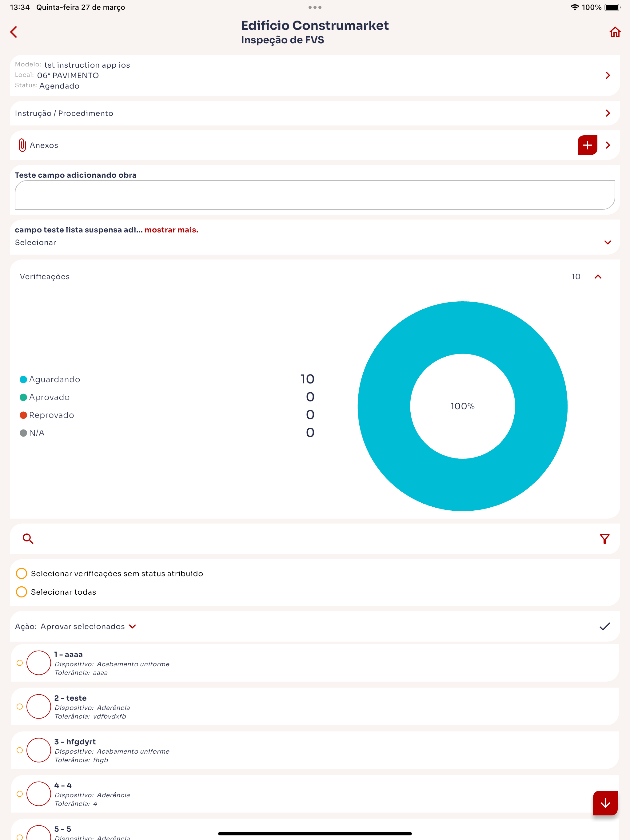Screen dimensions: 630x840
Task: Open verification 2 - teste title
Action: (x=70, y=698)
